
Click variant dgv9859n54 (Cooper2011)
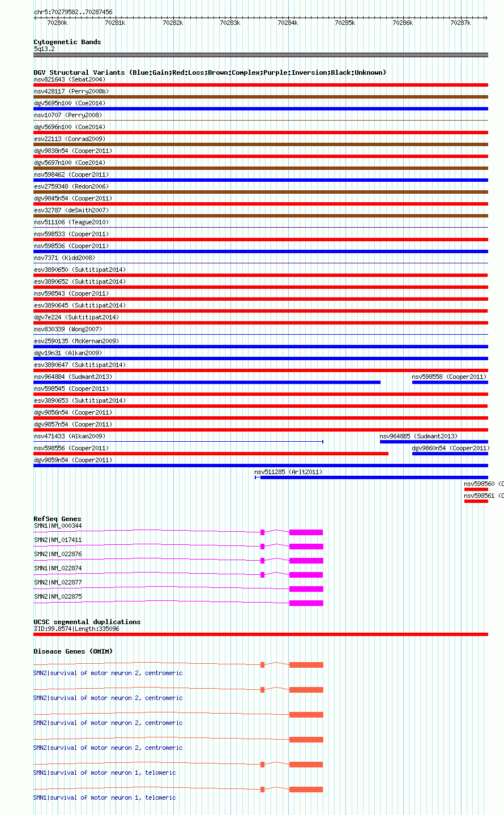pyautogui.click(x=73, y=460)
